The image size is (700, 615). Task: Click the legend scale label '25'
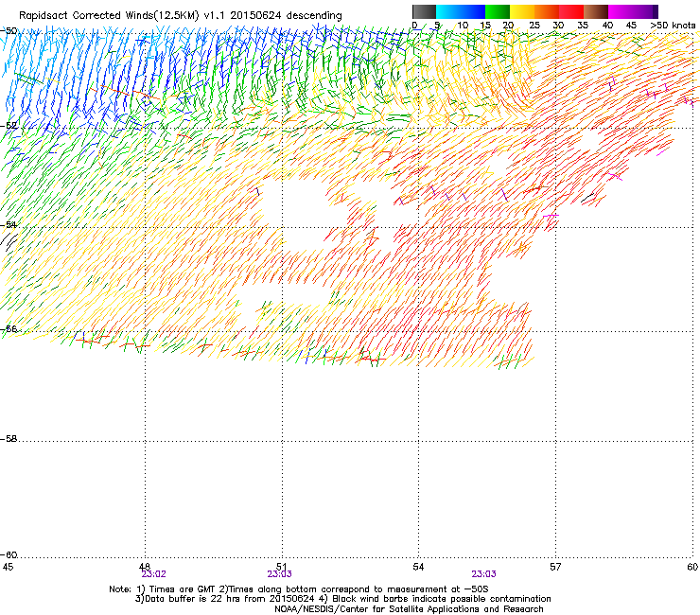pos(534,26)
